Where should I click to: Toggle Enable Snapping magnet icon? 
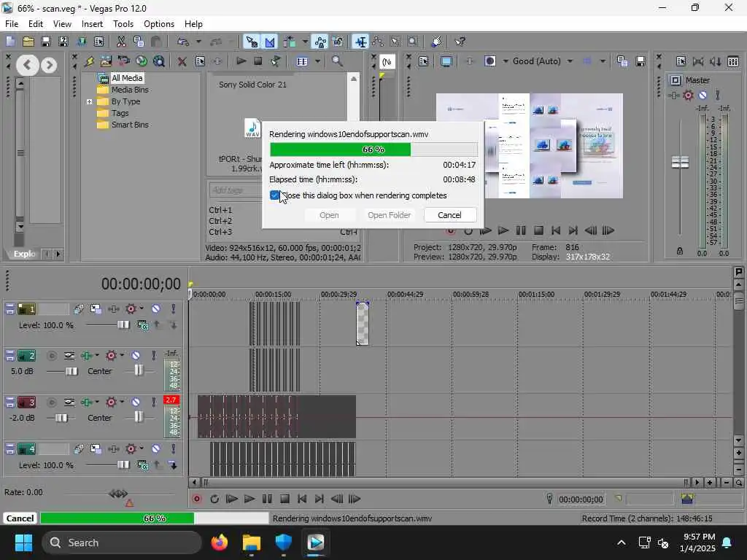click(x=251, y=42)
